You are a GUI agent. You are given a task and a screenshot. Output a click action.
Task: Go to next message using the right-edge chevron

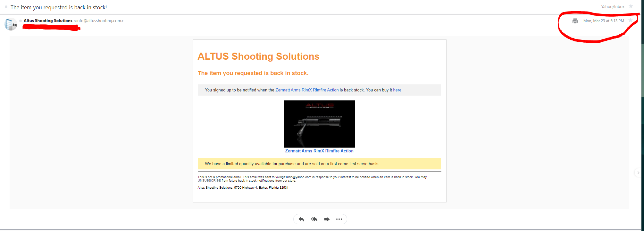638,173
